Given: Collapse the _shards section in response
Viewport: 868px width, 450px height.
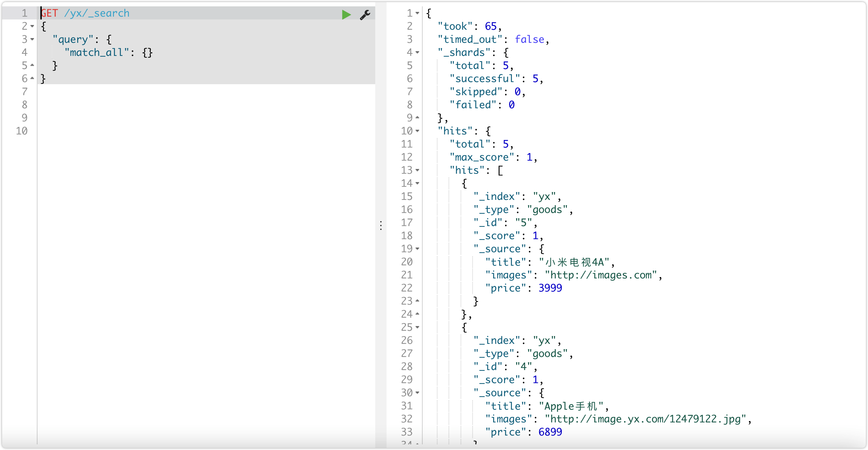Looking at the screenshot, I should (417, 52).
